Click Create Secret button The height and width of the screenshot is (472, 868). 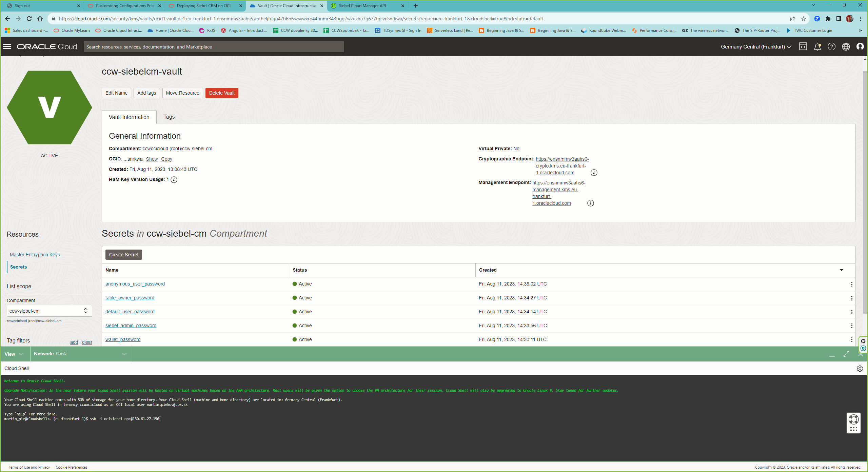pyautogui.click(x=124, y=255)
